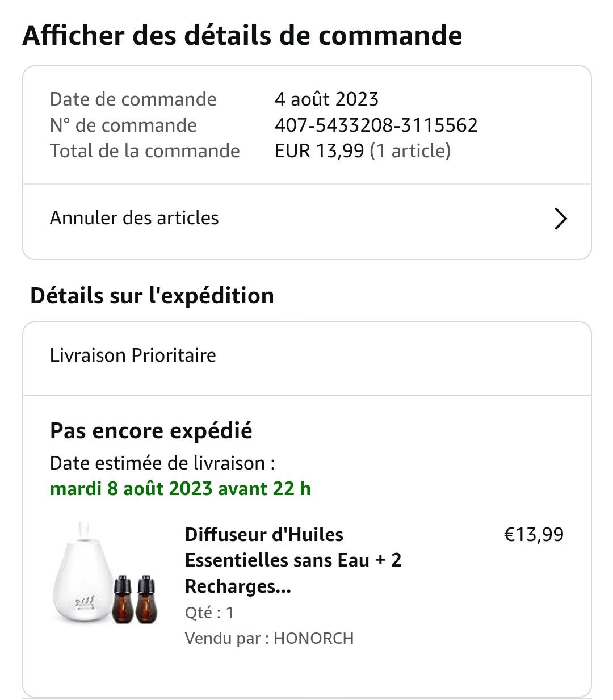
Task: Click the (1 article) count text
Action: 410,151
